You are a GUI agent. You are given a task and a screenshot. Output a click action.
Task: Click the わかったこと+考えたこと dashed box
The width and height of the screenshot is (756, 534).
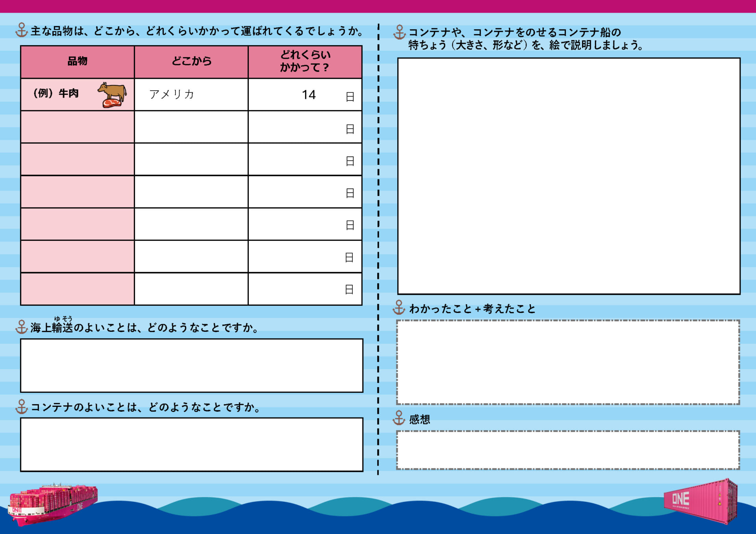(x=568, y=362)
